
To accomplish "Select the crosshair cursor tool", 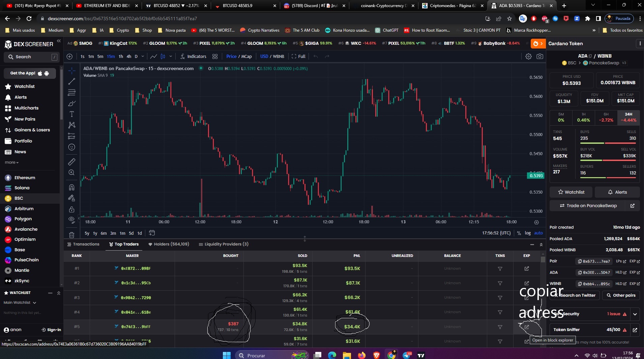I will tap(72, 70).
